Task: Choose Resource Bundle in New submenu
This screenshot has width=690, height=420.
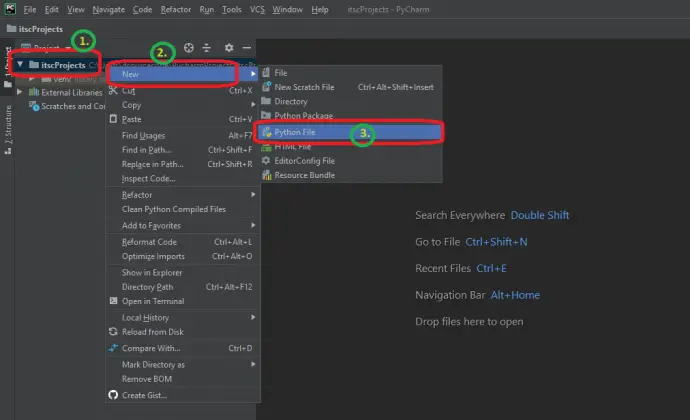Action: (304, 175)
